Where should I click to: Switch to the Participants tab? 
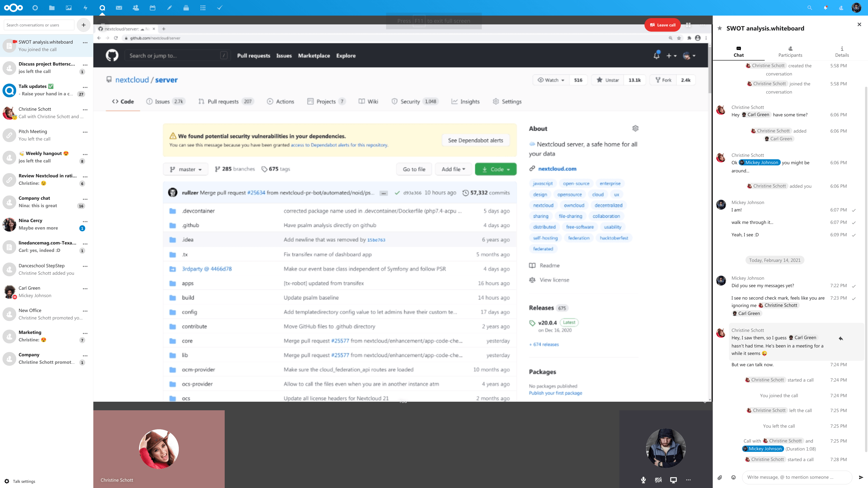(x=790, y=52)
